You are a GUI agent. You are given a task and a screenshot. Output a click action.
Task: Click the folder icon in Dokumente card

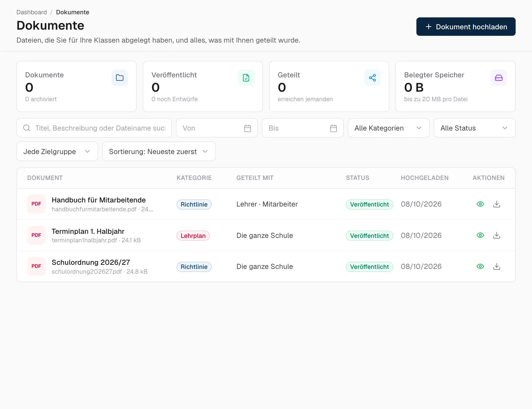pyautogui.click(x=120, y=78)
